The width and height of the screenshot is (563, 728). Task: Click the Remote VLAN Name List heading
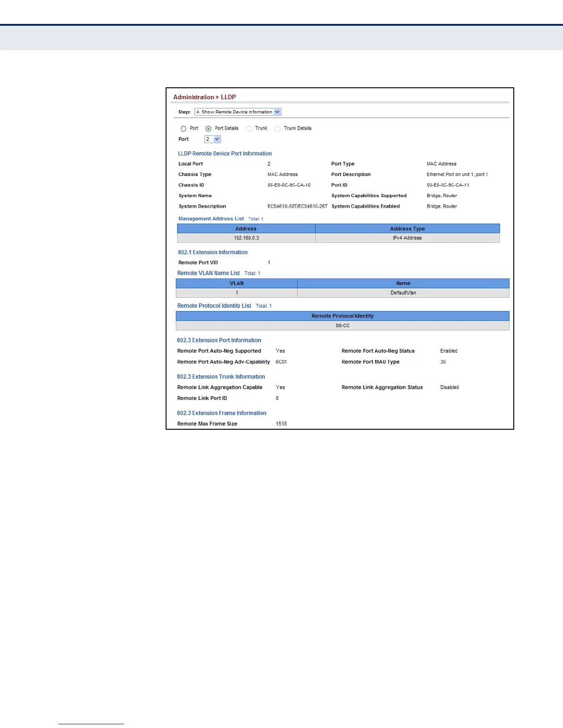(208, 273)
